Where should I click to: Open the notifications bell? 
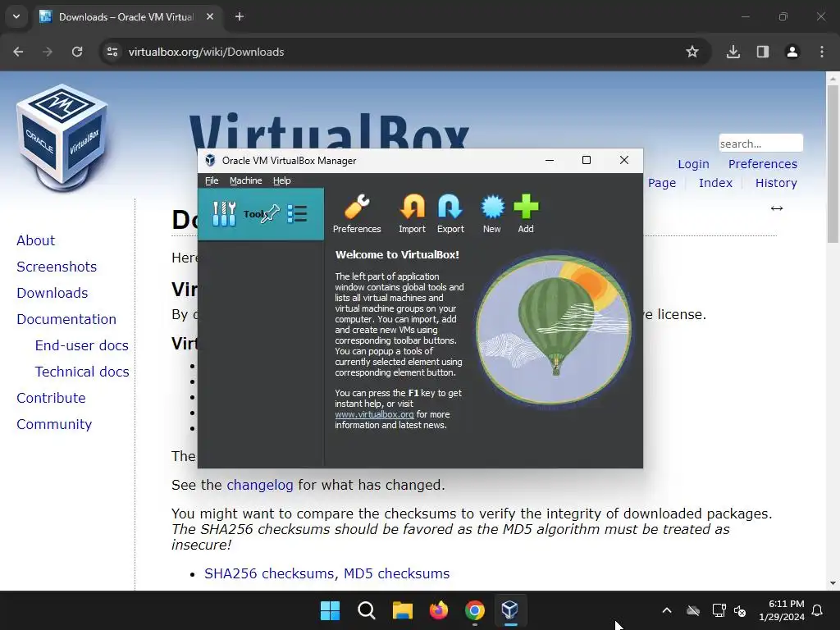coord(818,610)
